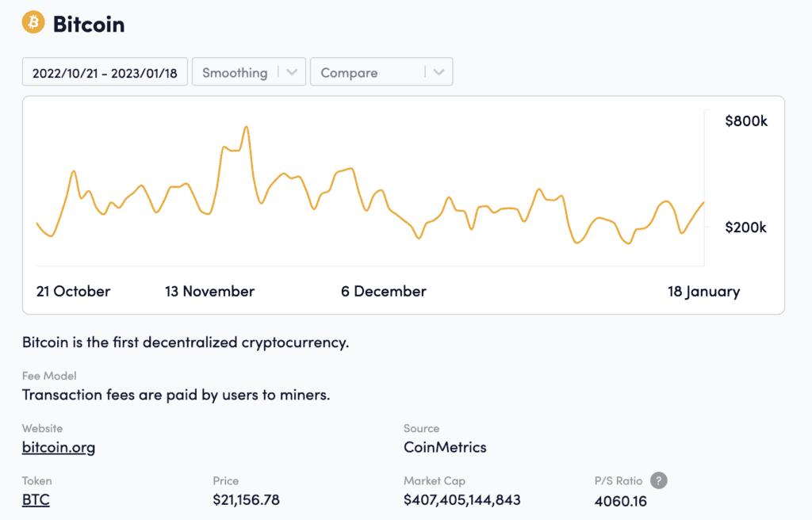This screenshot has width=812, height=520.
Task: Open the Compare dropdown
Action: coord(366,73)
